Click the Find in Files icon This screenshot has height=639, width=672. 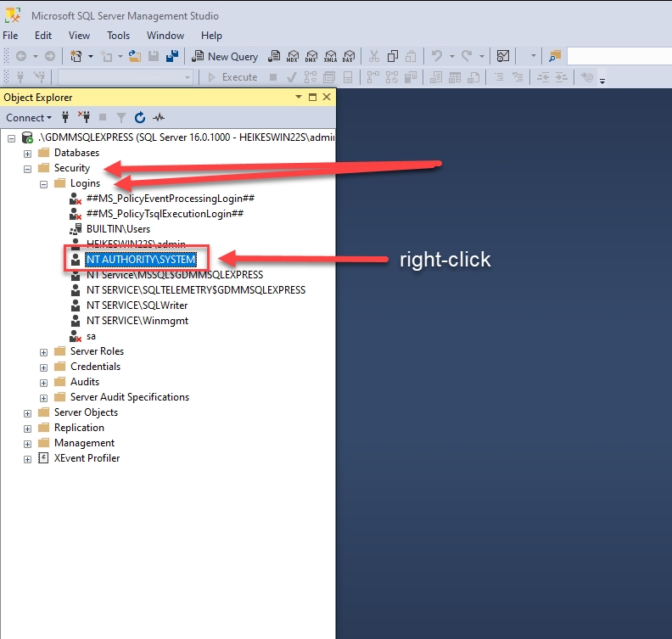[555, 56]
